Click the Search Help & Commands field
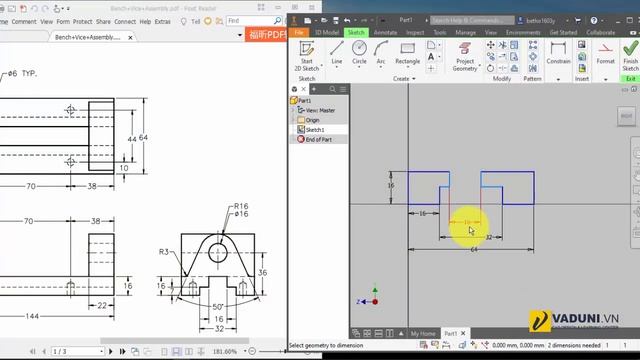 [x=472, y=20]
